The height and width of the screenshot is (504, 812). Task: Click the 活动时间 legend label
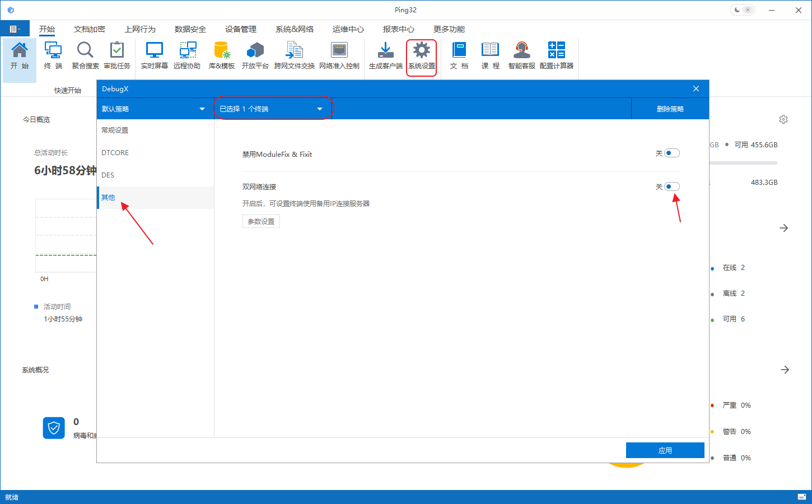point(57,307)
